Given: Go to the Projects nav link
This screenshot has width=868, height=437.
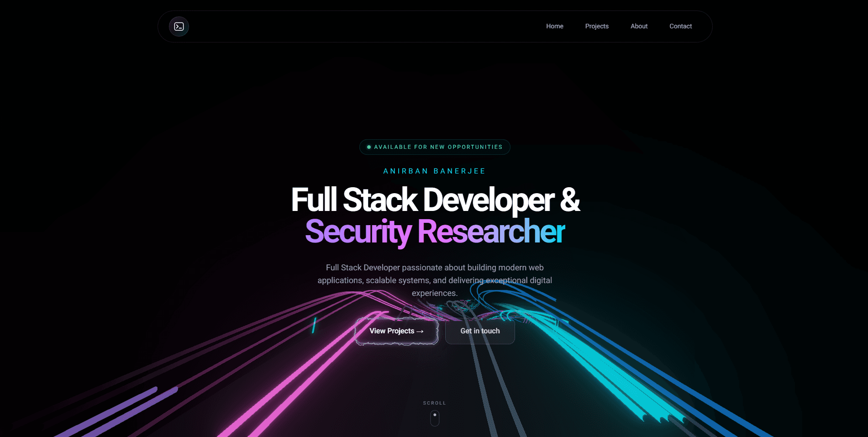Looking at the screenshot, I should pyautogui.click(x=597, y=26).
